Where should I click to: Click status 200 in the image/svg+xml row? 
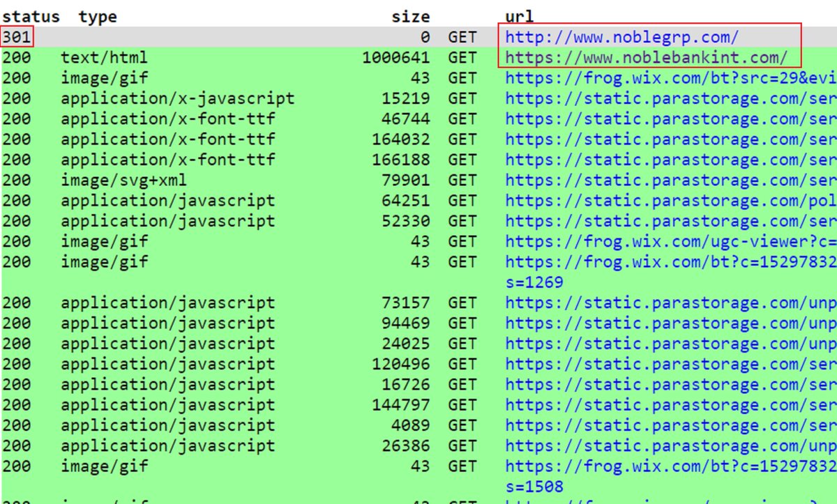point(17,180)
